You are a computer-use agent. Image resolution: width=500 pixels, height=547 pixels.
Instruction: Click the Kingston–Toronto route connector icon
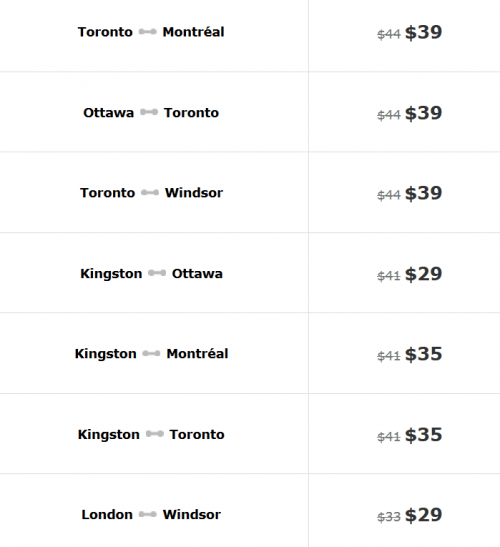coord(155,434)
